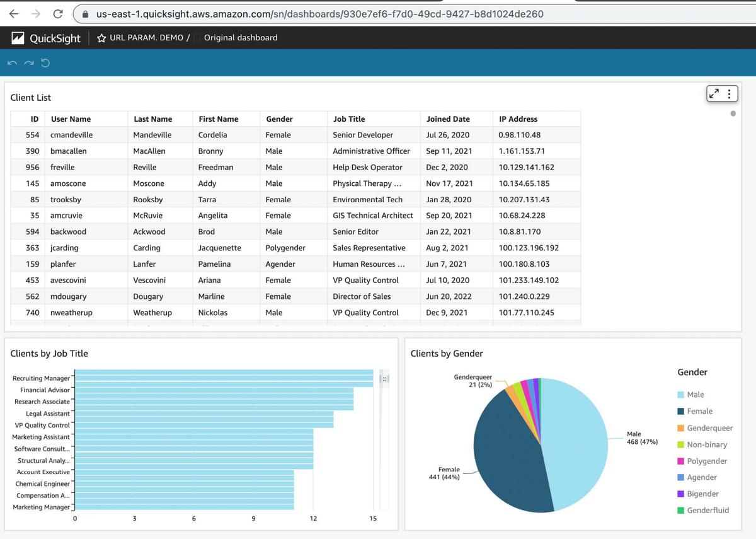The image size is (756, 539).
Task: Toggle the Genderqueer entry in the Gender legend
Action: coord(709,428)
